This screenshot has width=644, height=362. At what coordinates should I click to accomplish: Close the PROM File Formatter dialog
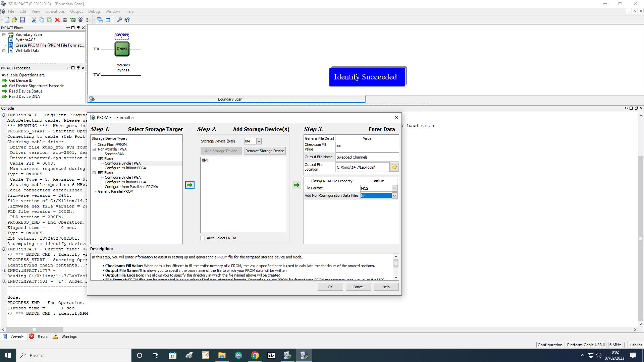pos(396,117)
